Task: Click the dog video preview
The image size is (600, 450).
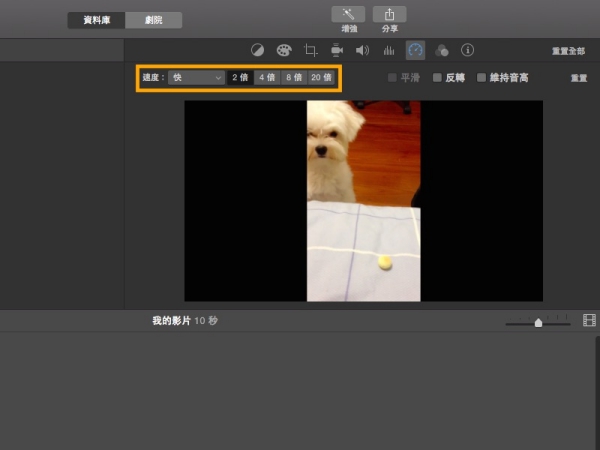Action: coord(364,201)
